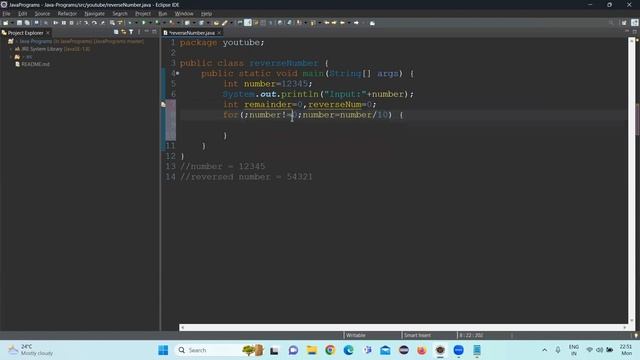Click the New Java Package icon
Viewport: 640px width, 360px height.
coord(187,23)
